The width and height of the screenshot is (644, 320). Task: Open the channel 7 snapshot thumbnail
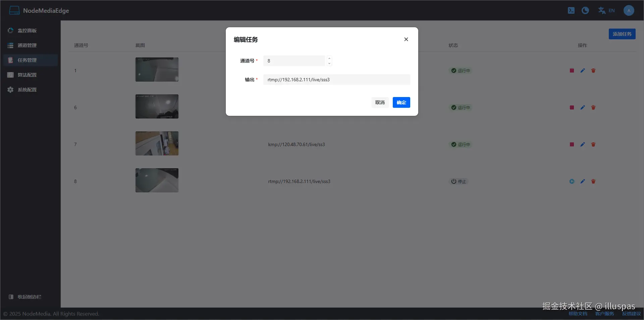coord(157,143)
